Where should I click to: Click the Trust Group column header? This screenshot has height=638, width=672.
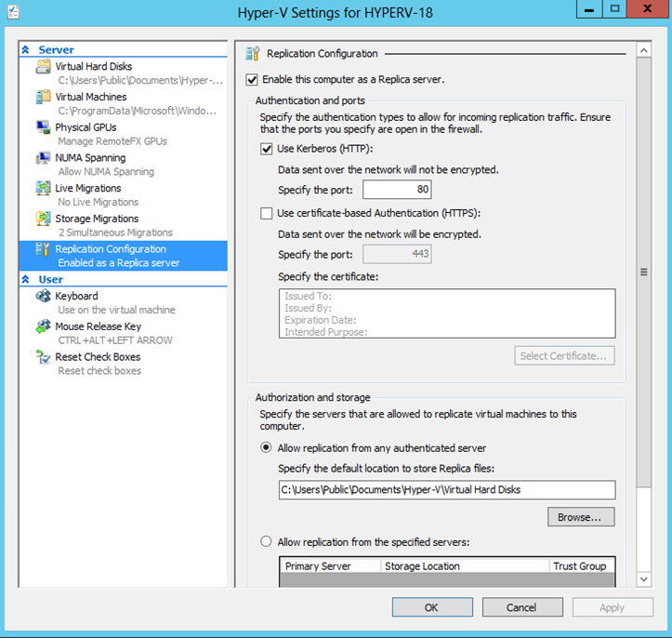click(x=582, y=566)
